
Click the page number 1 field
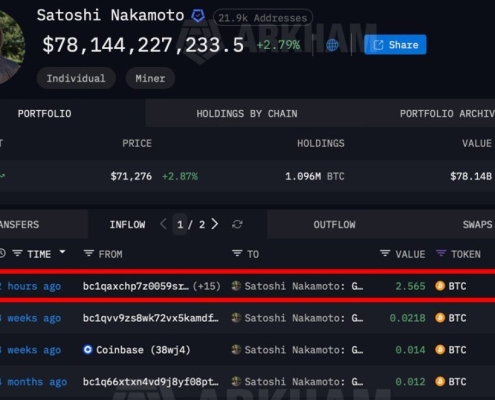tap(180, 224)
